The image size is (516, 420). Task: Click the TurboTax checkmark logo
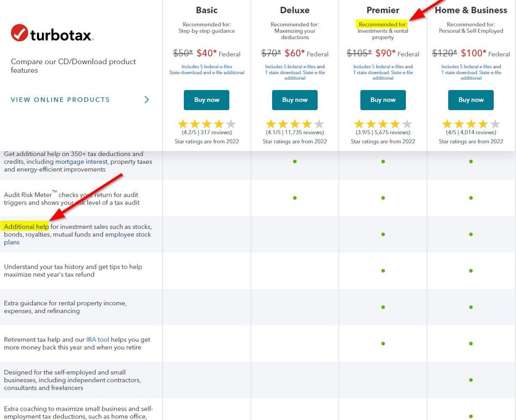[x=20, y=34]
